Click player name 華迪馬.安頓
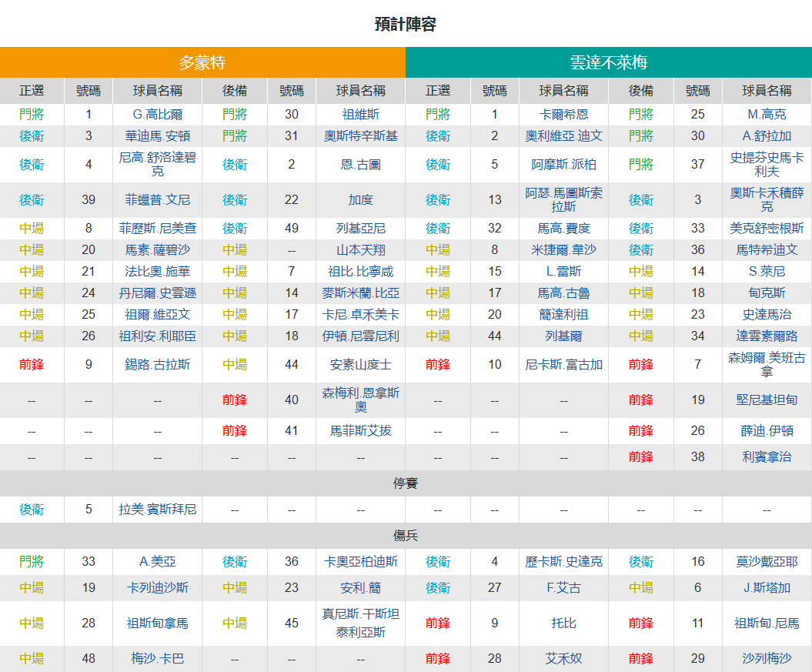812x672 pixels. click(x=158, y=136)
